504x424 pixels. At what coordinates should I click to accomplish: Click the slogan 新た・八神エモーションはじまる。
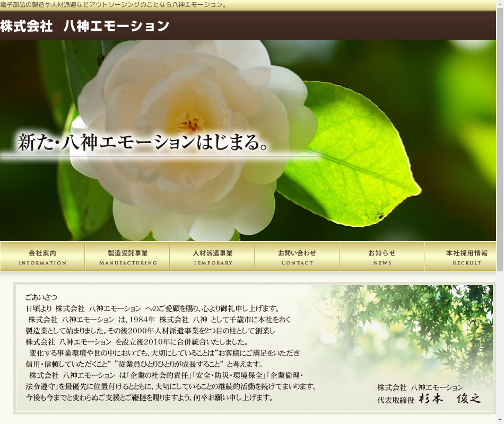coord(143,143)
